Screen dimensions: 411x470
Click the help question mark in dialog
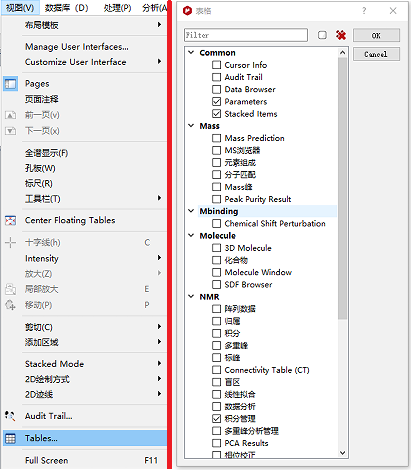pos(364,11)
